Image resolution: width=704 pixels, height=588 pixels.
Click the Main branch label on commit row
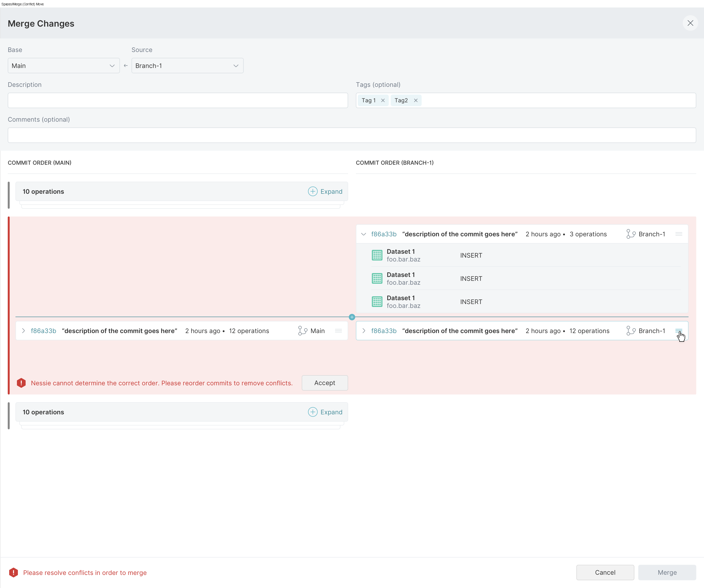tap(317, 331)
